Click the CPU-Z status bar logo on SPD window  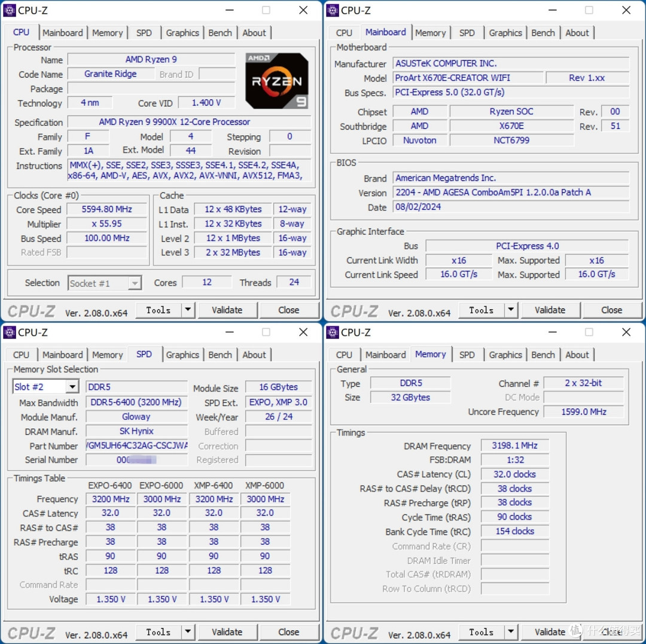tap(31, 632)
